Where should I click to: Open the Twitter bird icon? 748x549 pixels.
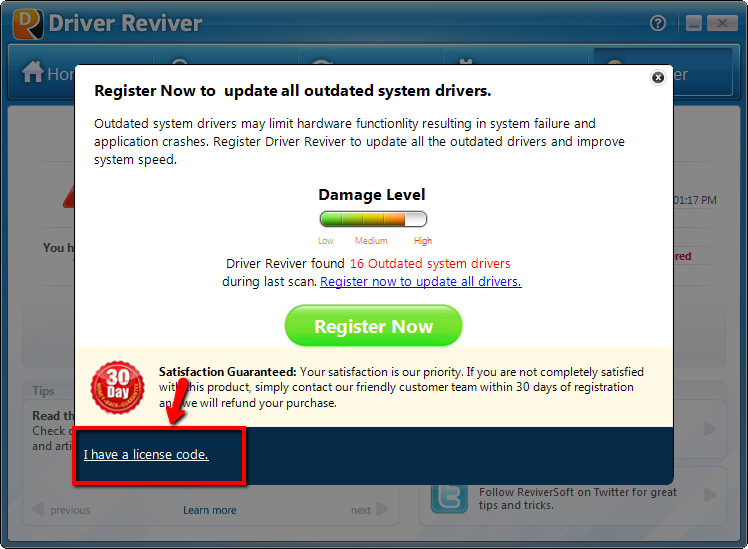(x=448, y=498)
